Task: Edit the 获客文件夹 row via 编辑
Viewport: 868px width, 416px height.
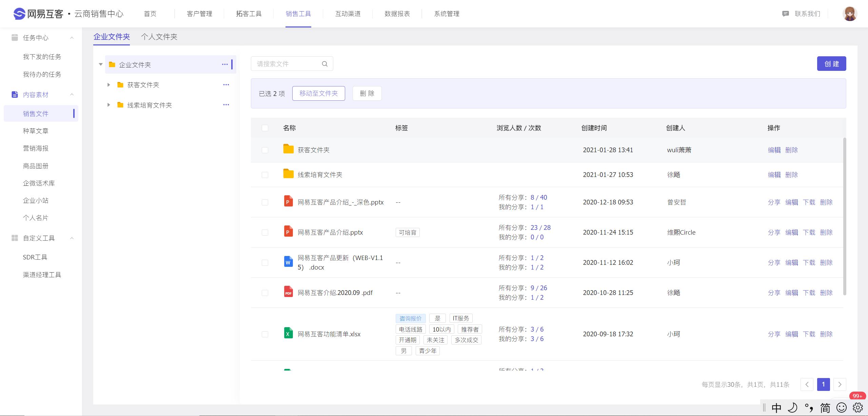Action: [x=774, y=150]
